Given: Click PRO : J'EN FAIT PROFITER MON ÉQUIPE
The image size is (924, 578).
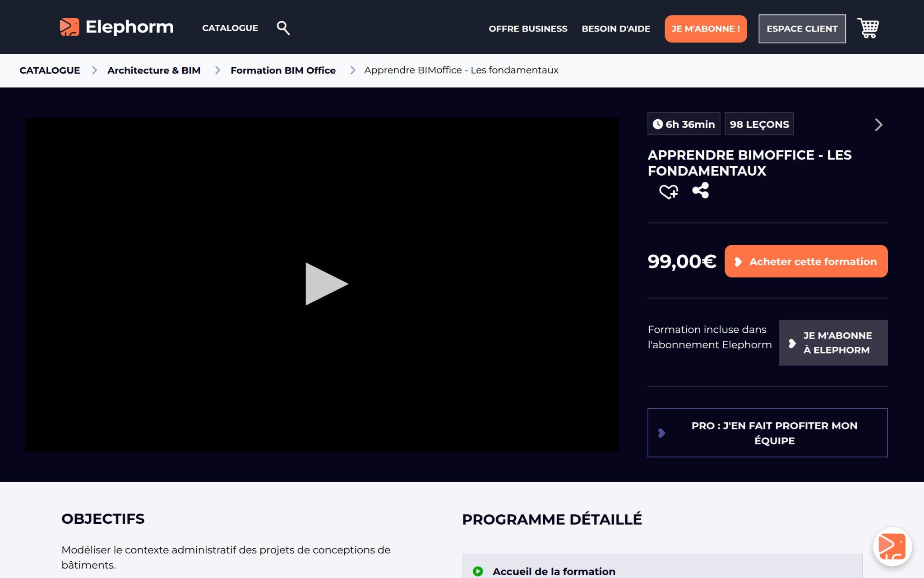Looking at the screenshot, I should [x=767, y=433].
